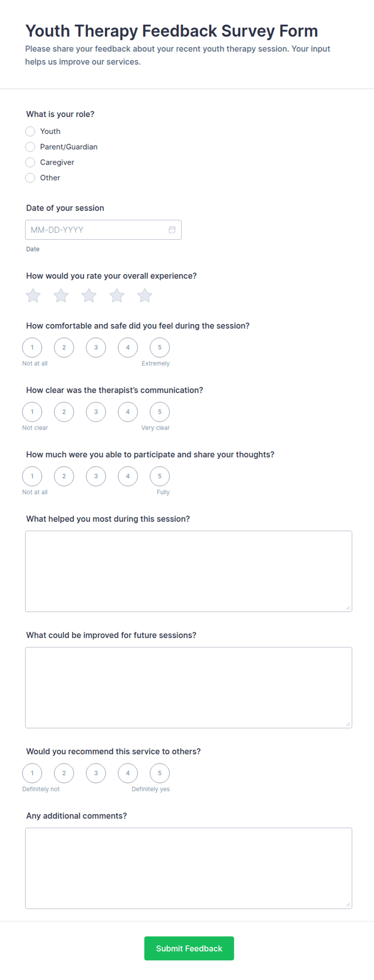Click the MM-DD-YYYY session date field
374x980 pixels.
pyautogui.click(x=103, y=230)
